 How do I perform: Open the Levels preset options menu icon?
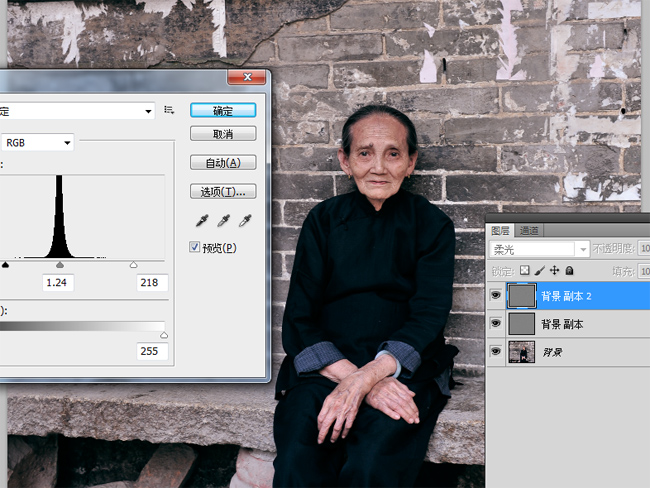[x=170, y=110]
